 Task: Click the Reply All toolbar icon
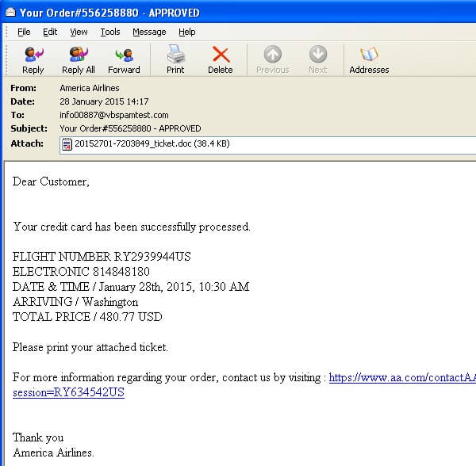79,55
